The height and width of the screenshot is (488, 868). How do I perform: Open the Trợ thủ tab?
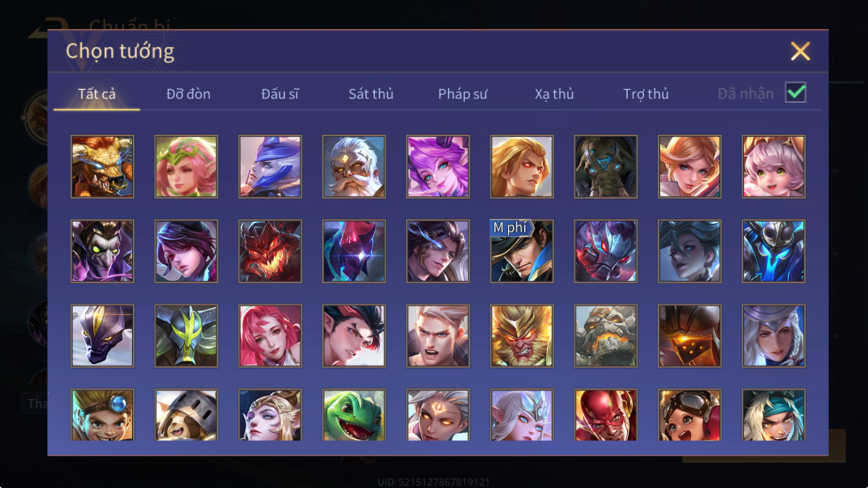tap(646, 94)
